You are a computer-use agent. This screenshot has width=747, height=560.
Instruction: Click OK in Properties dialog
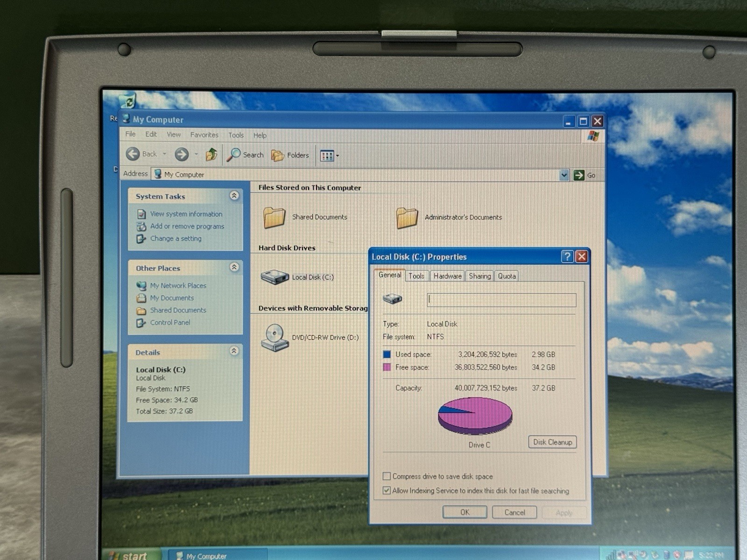[465, 512]
